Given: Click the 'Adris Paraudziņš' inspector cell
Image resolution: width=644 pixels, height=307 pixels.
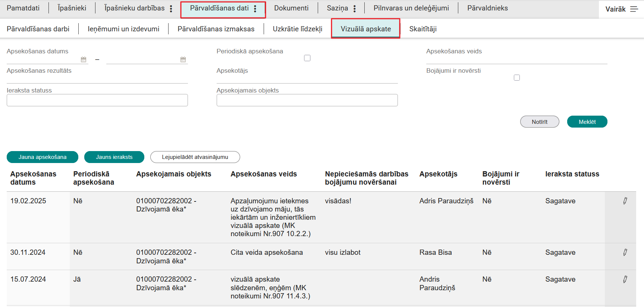Looking at the screenshot, I should click(x=446, y=201).
